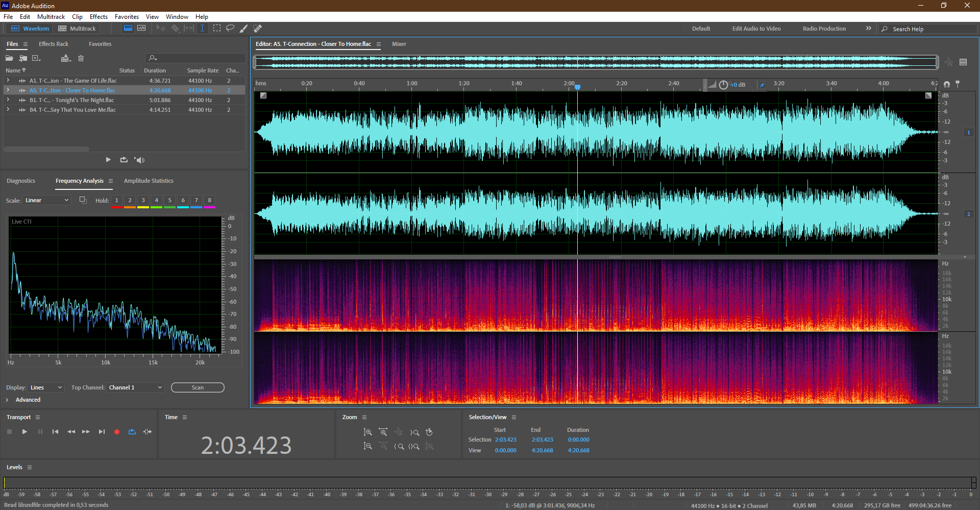
Task: Click the Files panel search field
Action: tap(195, 58)
